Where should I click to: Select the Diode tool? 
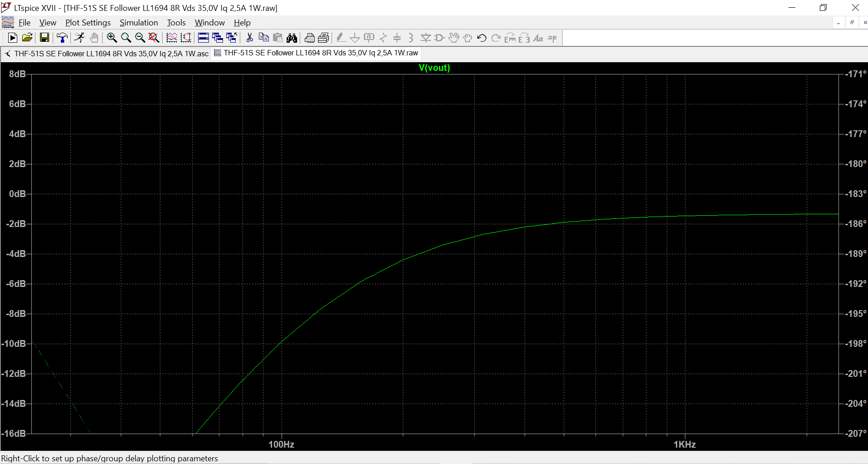(x=426, y=38)
